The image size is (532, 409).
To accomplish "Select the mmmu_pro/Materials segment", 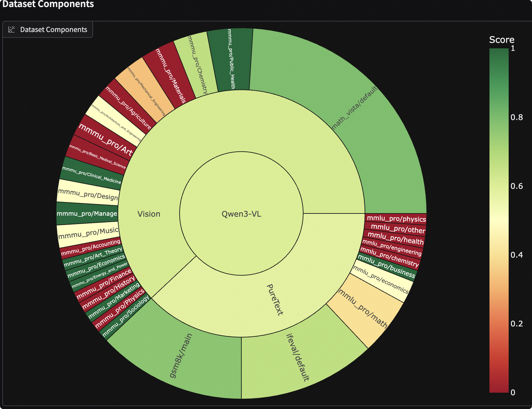I will point(170,76).
